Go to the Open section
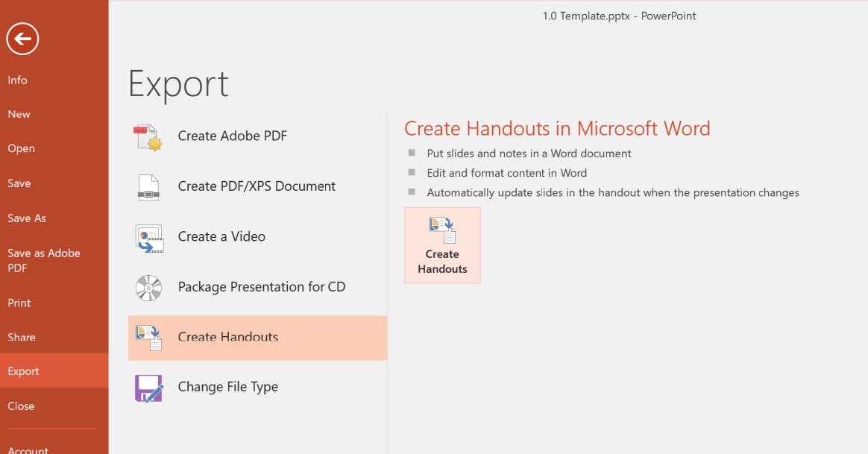This screenshot has height=454, width=868. point(22,148)
